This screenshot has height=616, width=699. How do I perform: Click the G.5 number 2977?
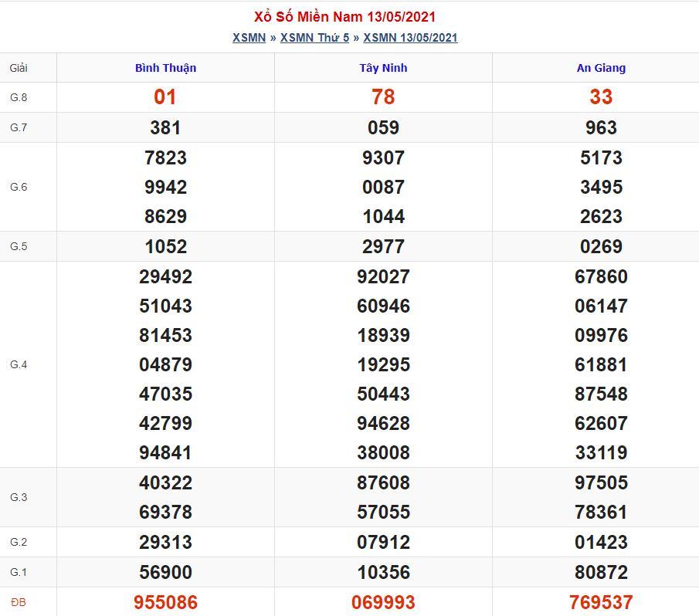click(x=383, y=246)
